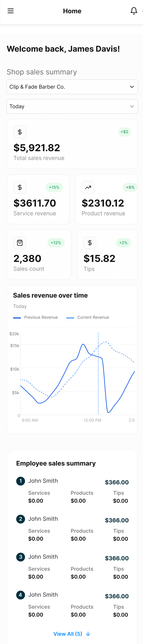143x644 pixels.
Task: Click the 2,380 sales count value
Action: coord(27,259)
